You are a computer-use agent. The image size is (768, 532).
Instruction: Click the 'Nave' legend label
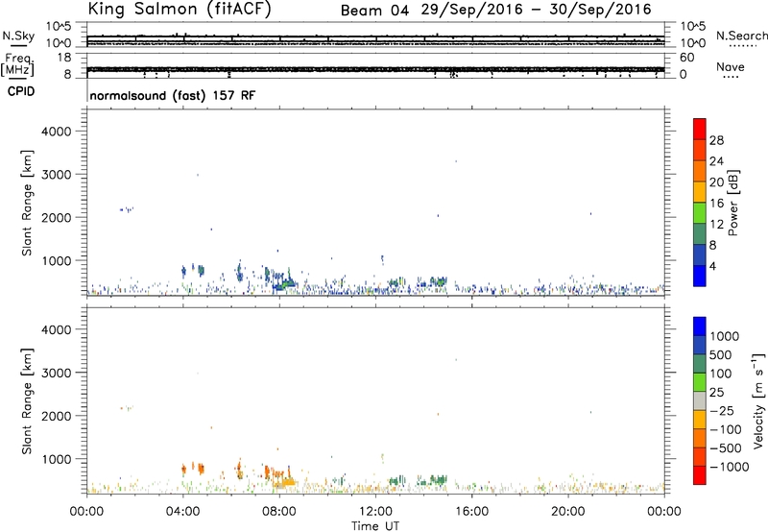click(731, 67)
